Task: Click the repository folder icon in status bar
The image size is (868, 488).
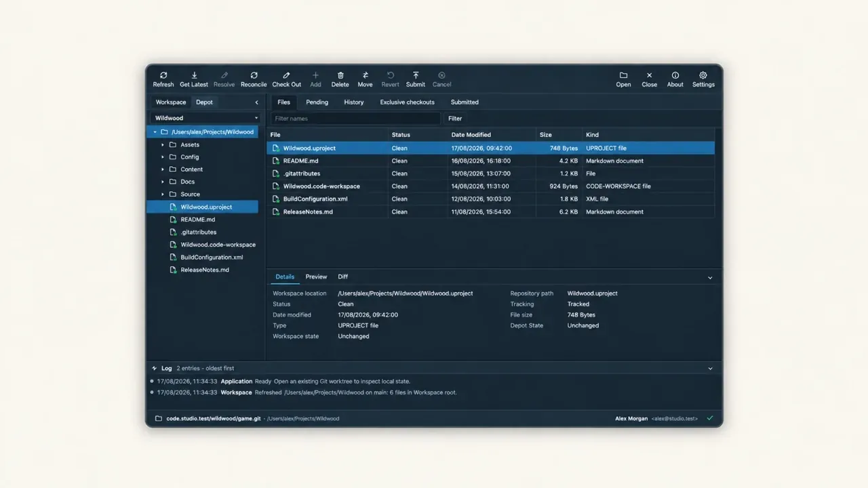Action: 159,418
